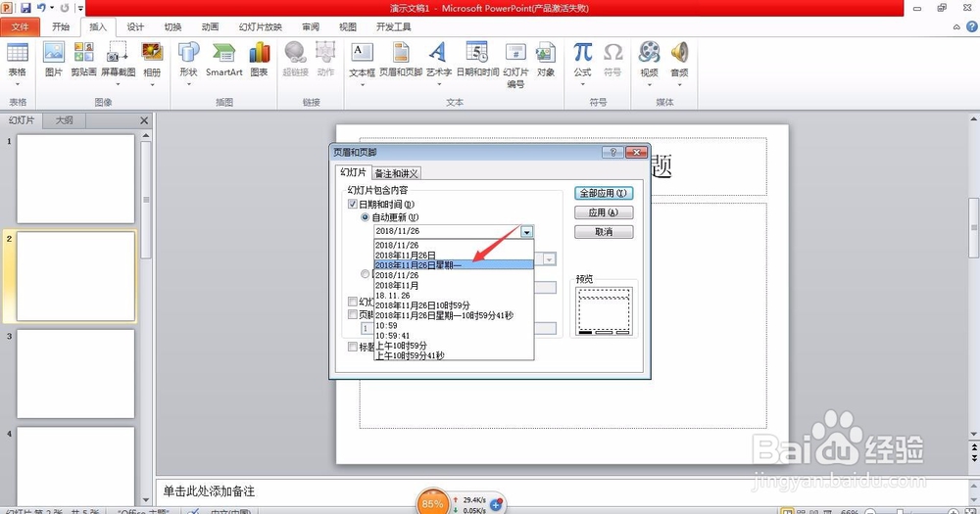The height and width of the screenshot is (514, 980).
Task: Choose the 18.11.26 format option
Action: [x=453, y=296]
